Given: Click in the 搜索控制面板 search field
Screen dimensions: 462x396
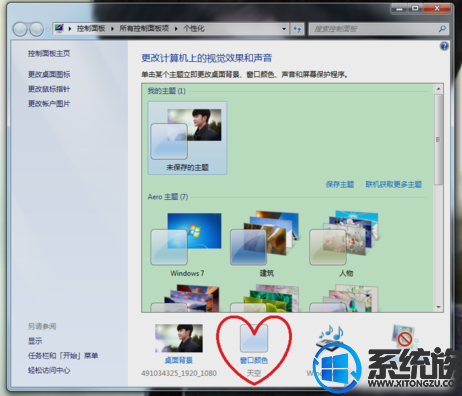Looking at the screenshot, I should [x=374, y=29].
